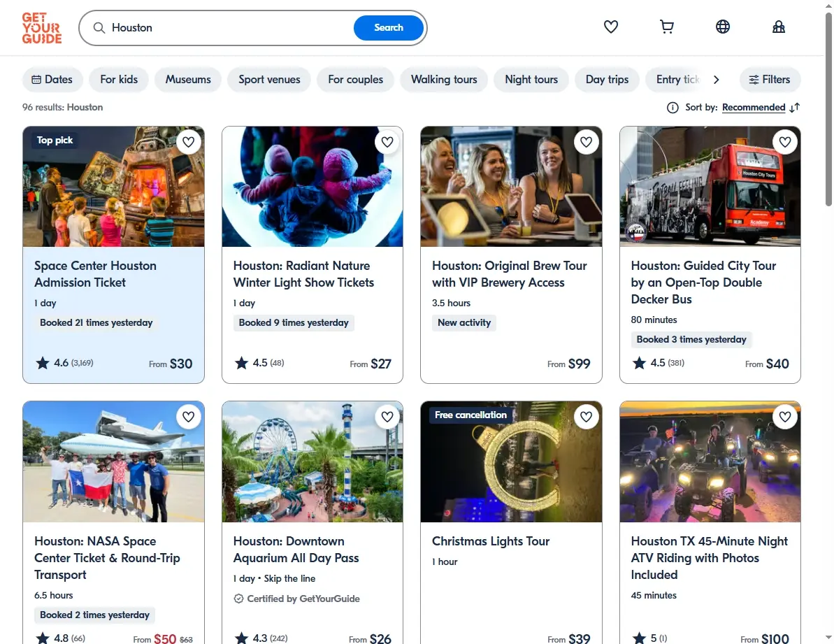Open Houston TX 45-Minute Night ATV Riding title
The image size is (834, 644).
pyautogui.click(x=709, y=558)
